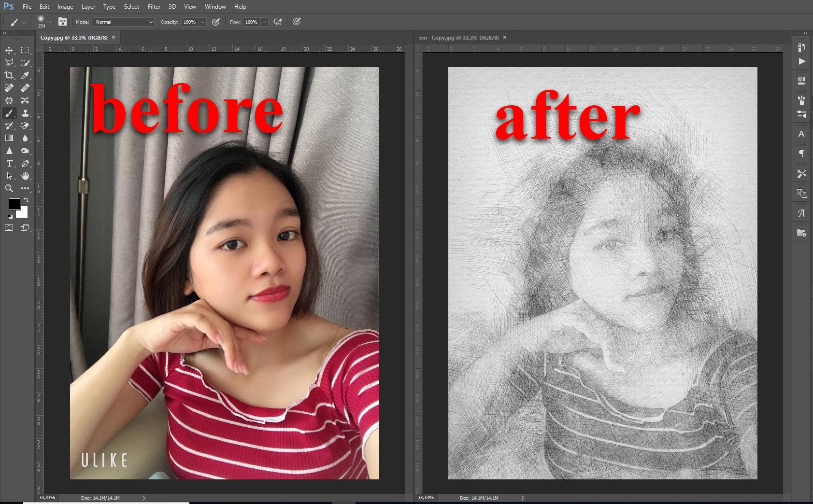Collapse the right panel dock

point(805,33)
